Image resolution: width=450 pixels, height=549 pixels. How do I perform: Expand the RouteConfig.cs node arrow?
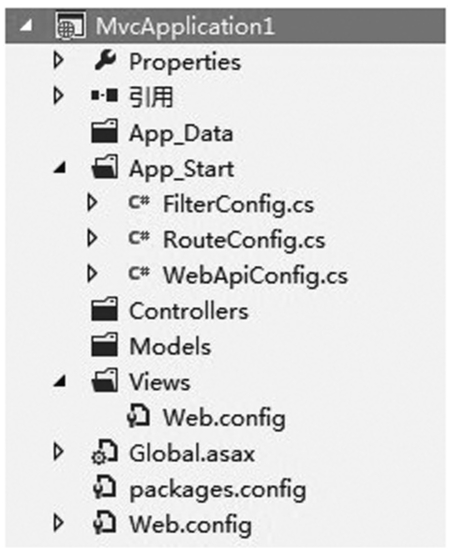pos(92,238)
